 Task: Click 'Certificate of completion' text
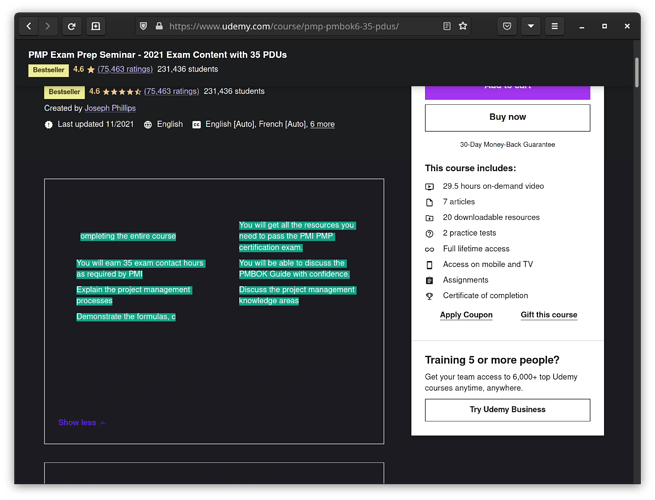(x=485, y=295)
